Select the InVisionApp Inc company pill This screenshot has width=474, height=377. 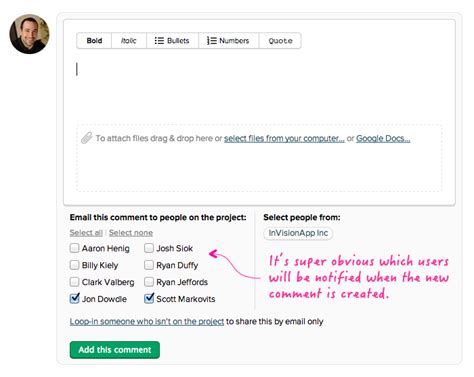click(x=298, y=233)
